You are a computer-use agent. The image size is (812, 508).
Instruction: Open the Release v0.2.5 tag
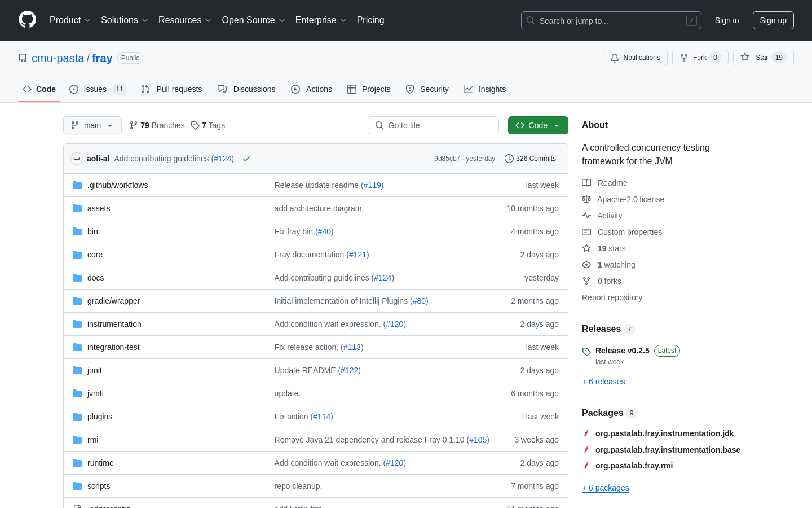pyautogui.click(x=622, y=351)
